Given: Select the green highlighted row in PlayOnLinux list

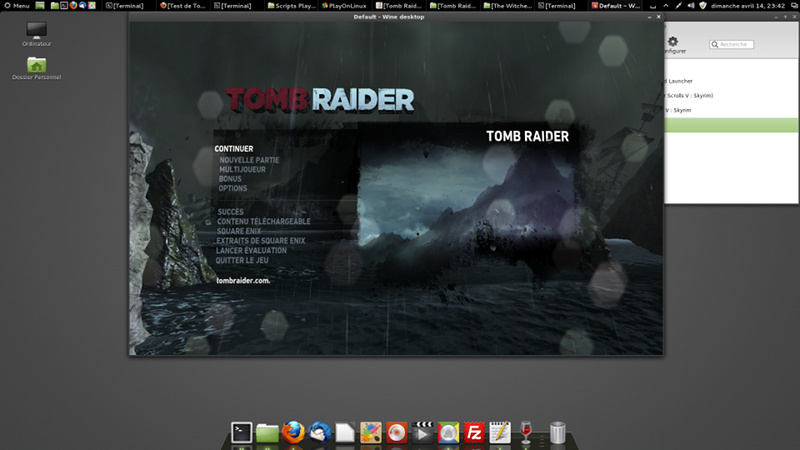Looking at the screenshot, I should [731, 125].
